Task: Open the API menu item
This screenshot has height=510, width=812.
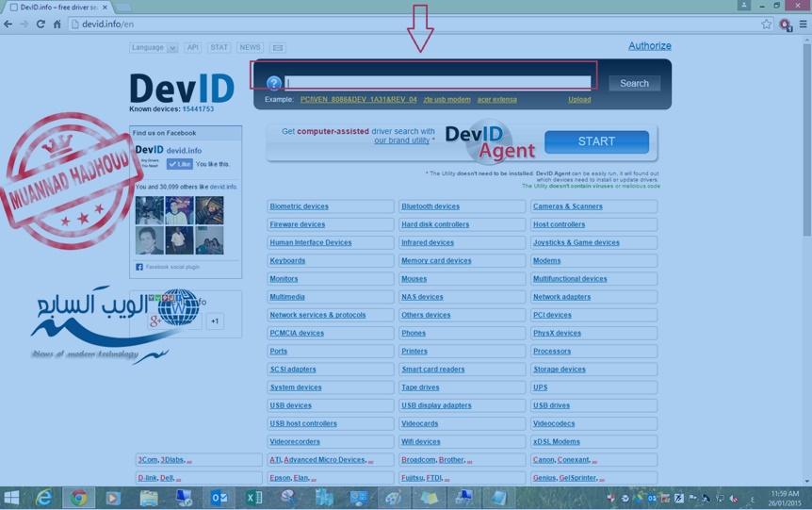Action: pos(193,48)
